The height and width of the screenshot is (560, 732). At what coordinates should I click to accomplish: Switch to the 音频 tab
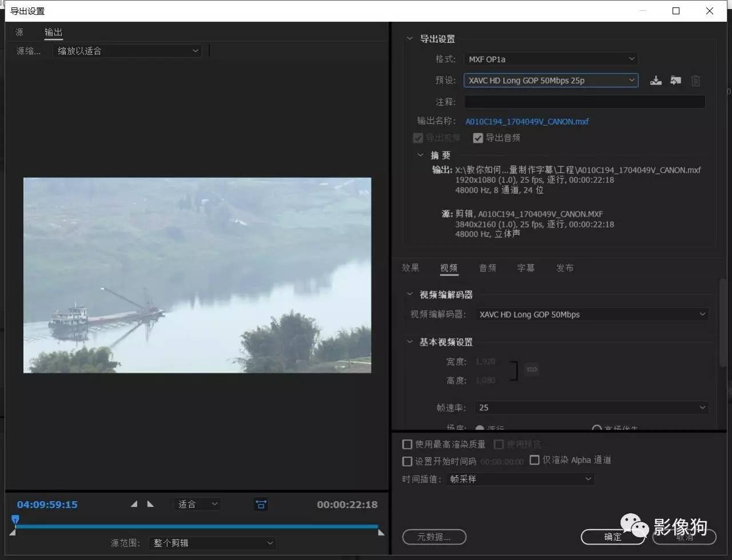(x=487, y=267)
